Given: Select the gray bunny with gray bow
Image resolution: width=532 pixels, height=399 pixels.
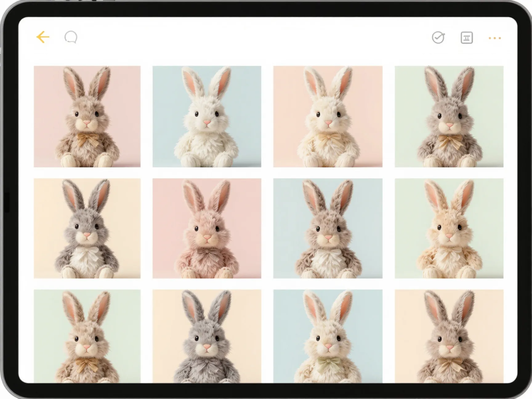Looking at the screenshot, I should click(x=207, y=336).
